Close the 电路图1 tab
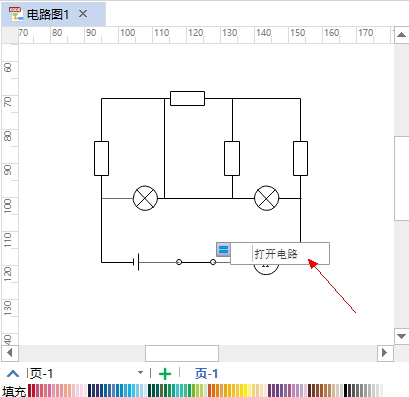The width and height of the screenshot is (409, 397). (x=83, y=14)
